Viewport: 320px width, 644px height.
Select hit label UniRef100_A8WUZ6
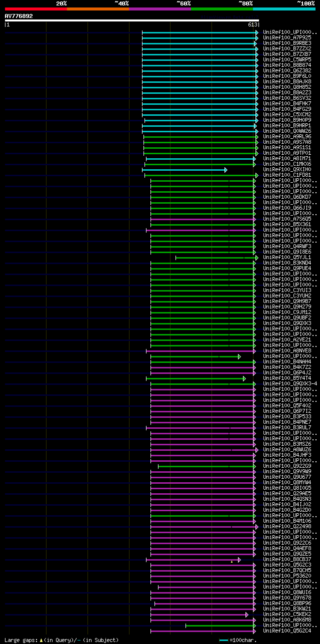287,449
